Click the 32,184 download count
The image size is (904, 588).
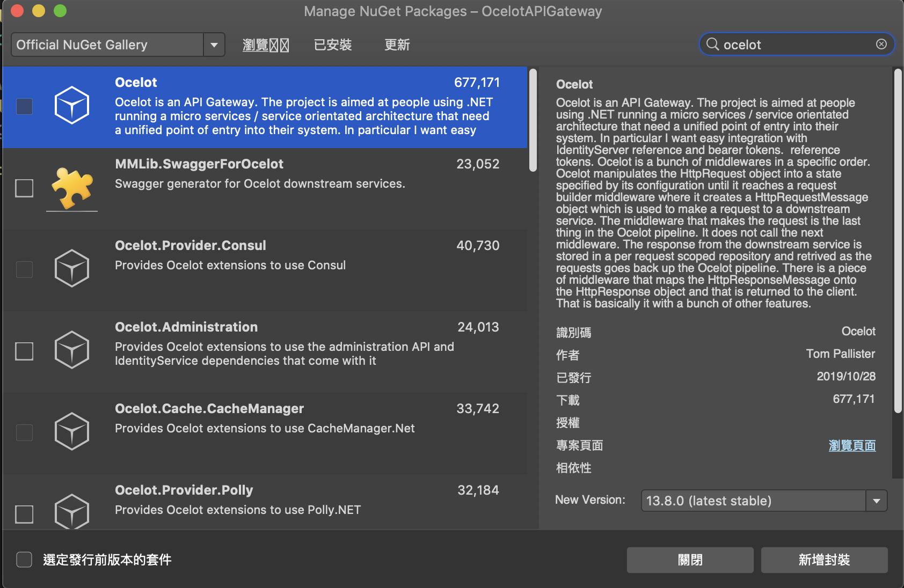coord(478,490)
